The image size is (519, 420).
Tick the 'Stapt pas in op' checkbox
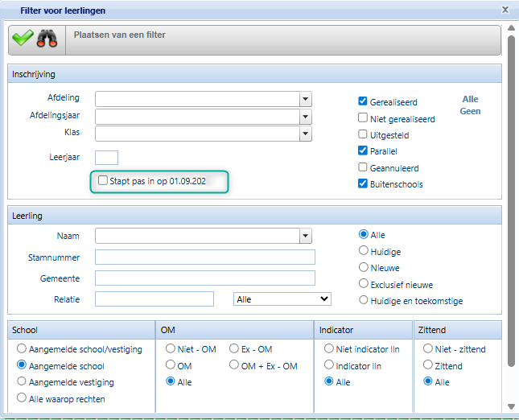(x=102, y=181)
